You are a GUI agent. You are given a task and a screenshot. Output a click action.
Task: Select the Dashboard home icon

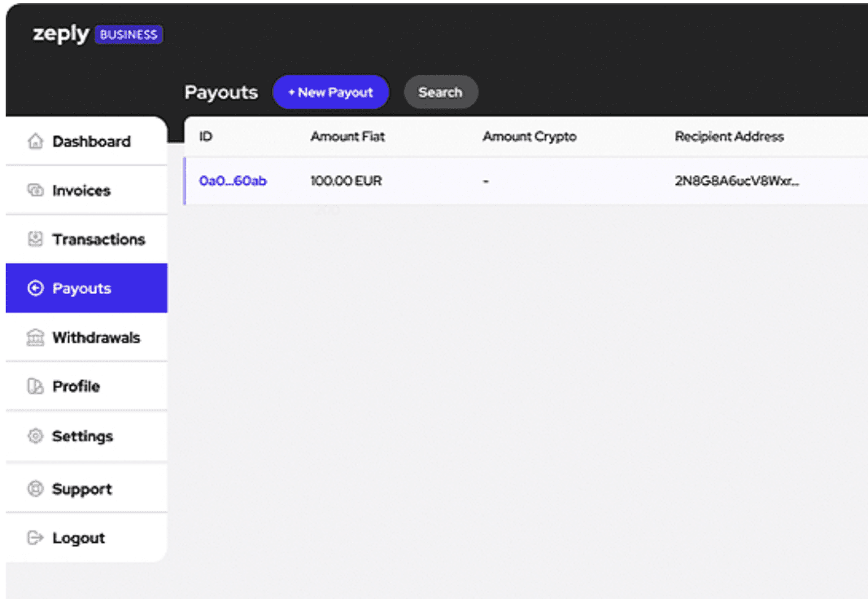(x=34, y=141)
